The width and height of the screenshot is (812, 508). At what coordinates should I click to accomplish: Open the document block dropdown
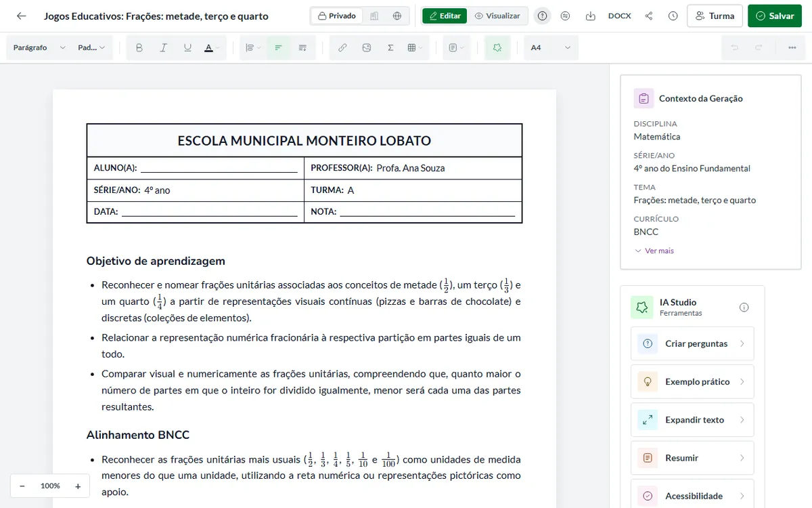tap(457, 47)
